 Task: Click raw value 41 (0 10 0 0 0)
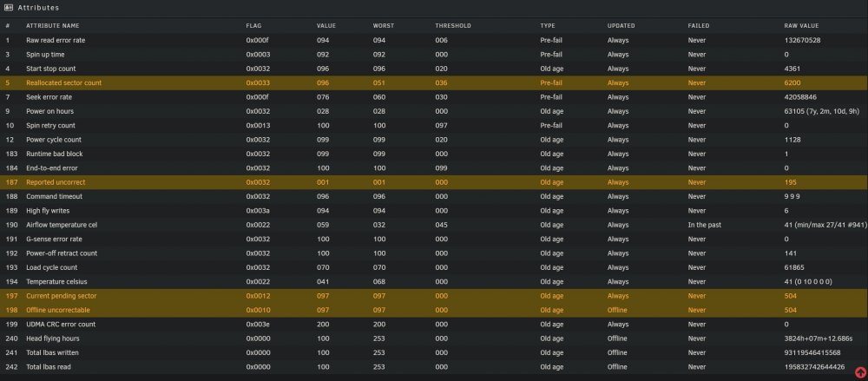[808, 281]
